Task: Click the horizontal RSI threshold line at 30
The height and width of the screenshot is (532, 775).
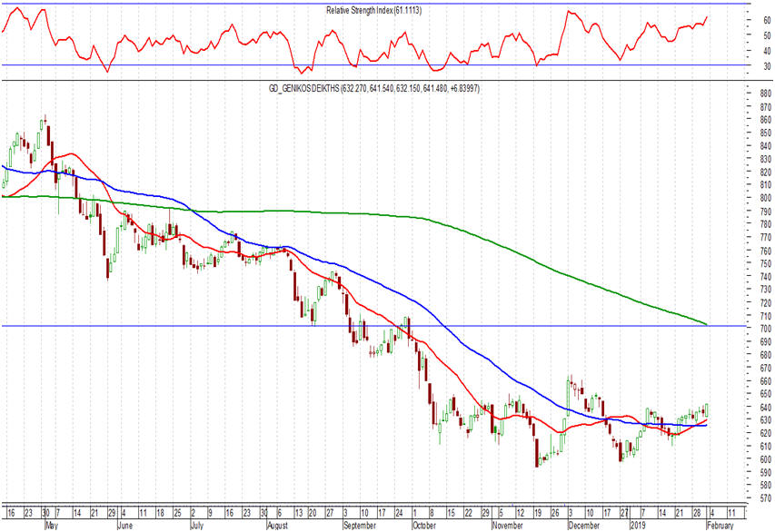Action: [x=374, y=64]
